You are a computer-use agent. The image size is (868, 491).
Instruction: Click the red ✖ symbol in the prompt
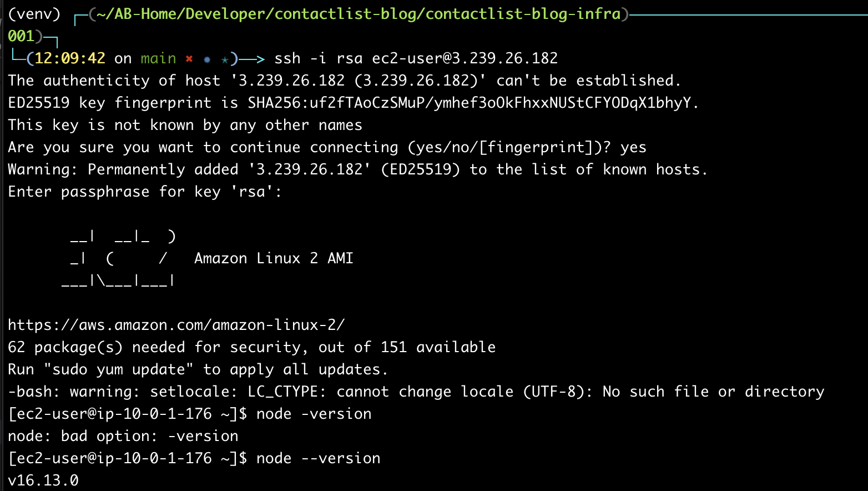click(190, 58)
